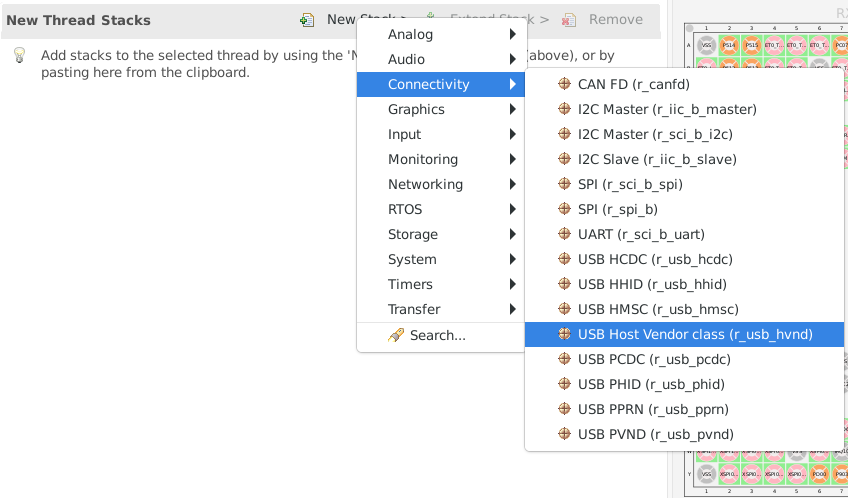Screen dimensions: 848x498
Task: Click the Remove stack icon
Action: pos(568,20)
